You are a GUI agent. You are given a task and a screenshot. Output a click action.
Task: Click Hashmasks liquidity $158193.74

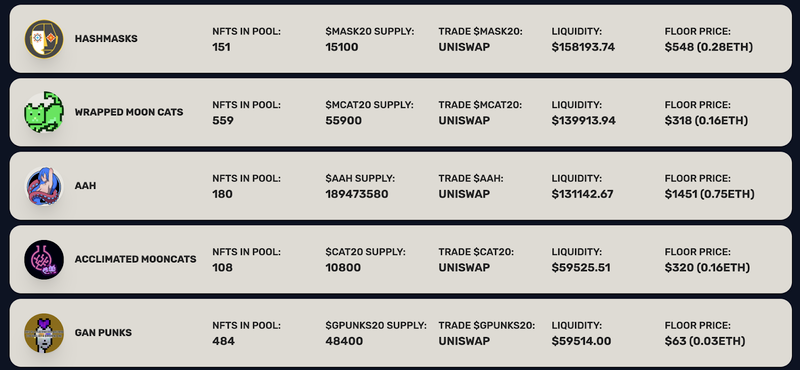pyautogui.click(x=583, y=47)
